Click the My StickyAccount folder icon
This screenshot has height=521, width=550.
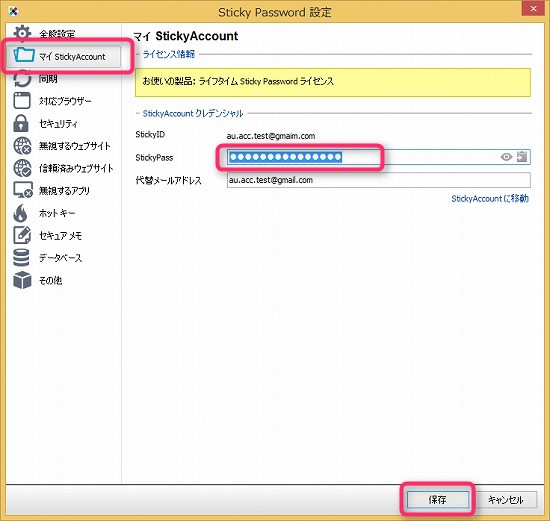coord(24,55)
